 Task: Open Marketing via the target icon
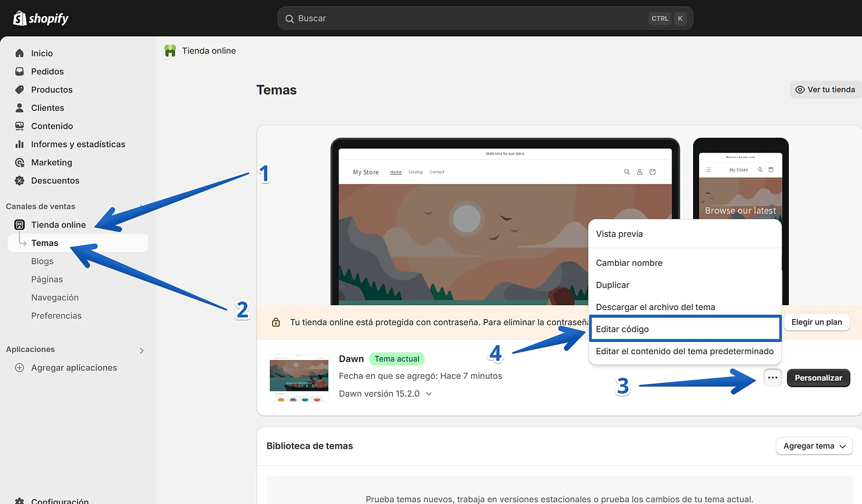point(19,162)
